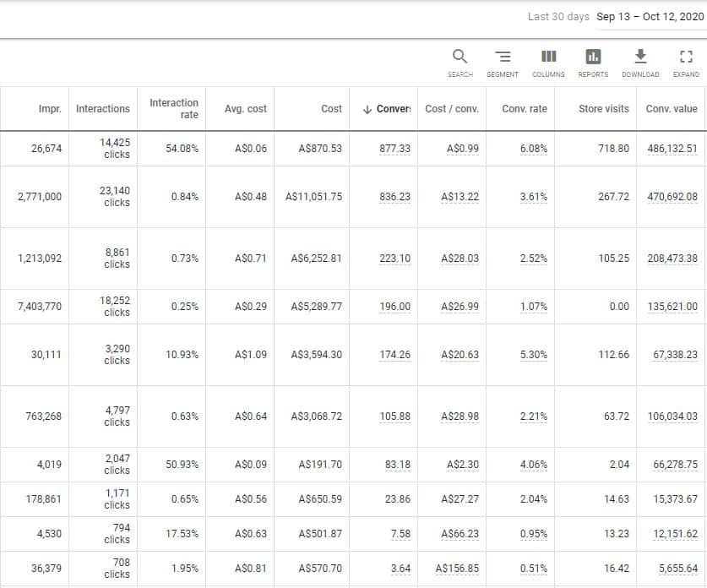Click the Cost / conv. header
Image resolution: width=707 pixels, height=588 pixels.
pyautogui.click(x=452, y=109)
